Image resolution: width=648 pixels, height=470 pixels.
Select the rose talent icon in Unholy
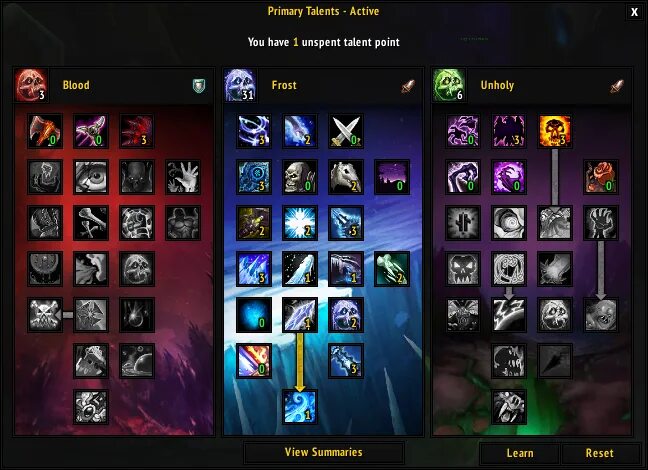click(x=600, y=177)
